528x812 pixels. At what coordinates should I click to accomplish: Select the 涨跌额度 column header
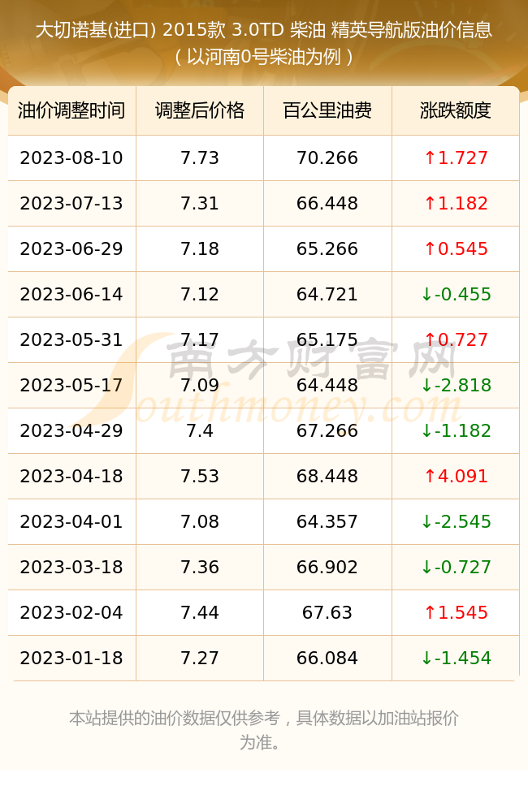456,110
